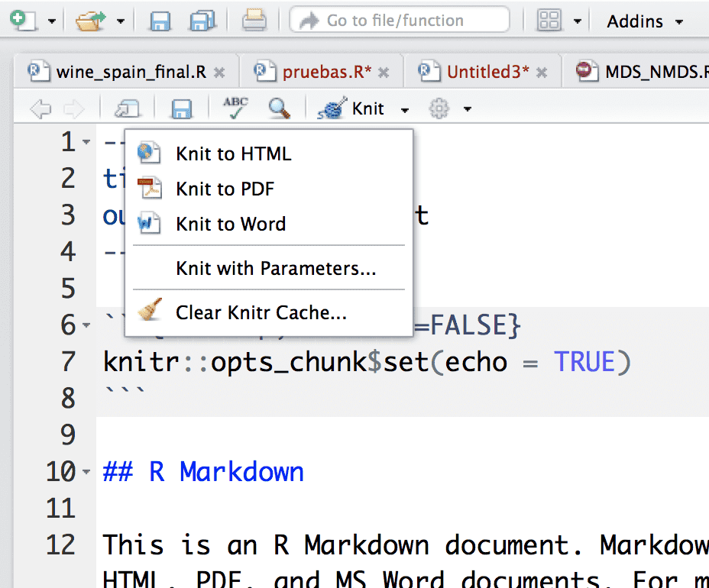Switch to the Untitled3 tab
Image resolution: width=709 pixels, height=588 pixels.
488,72
